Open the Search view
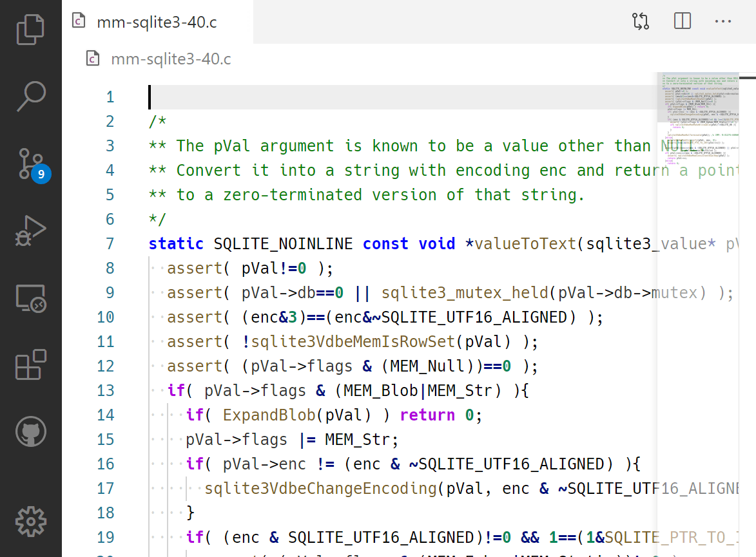 (30, 97)
